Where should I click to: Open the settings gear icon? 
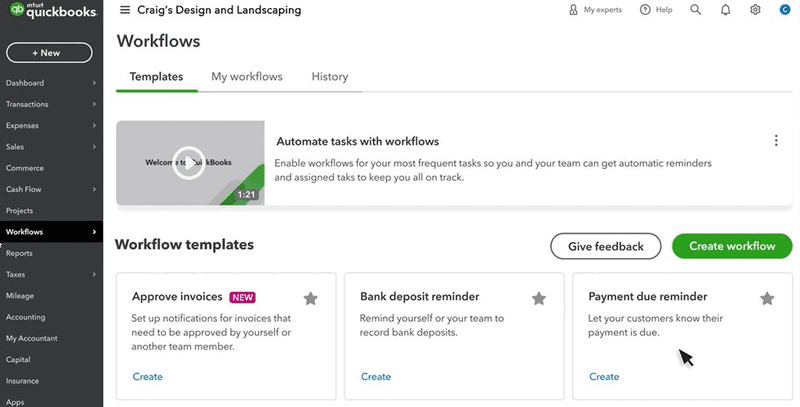coord(755,10)
